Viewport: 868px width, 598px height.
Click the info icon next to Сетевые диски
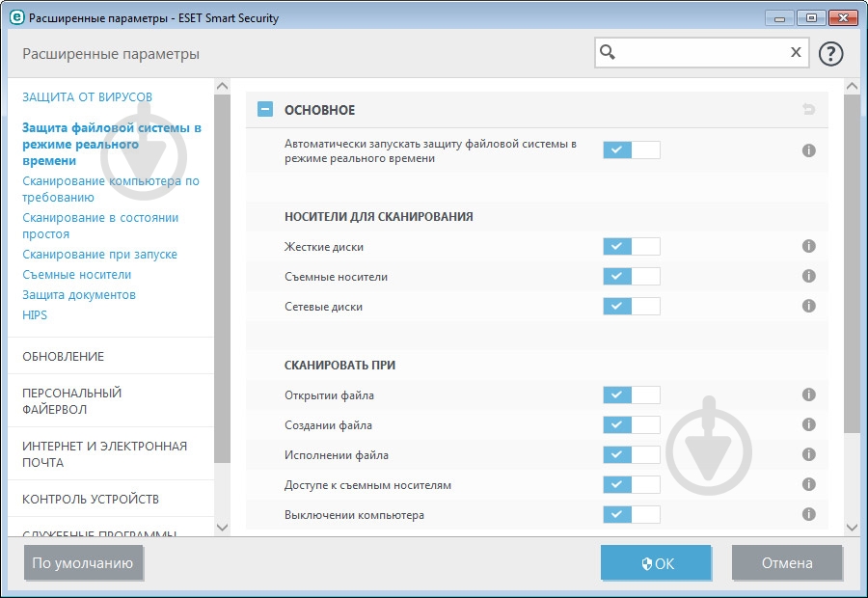[809, 306]
